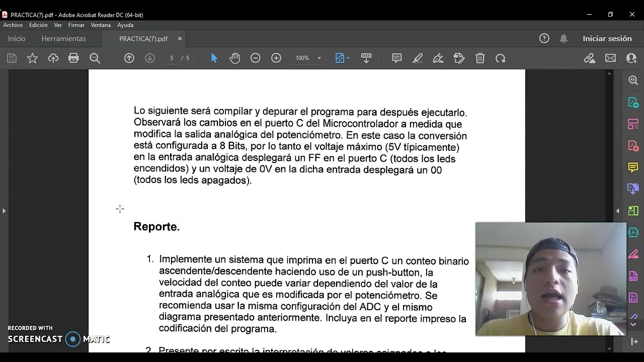Open the Archivo menu
644x362 pixels.
pos(13,25)
